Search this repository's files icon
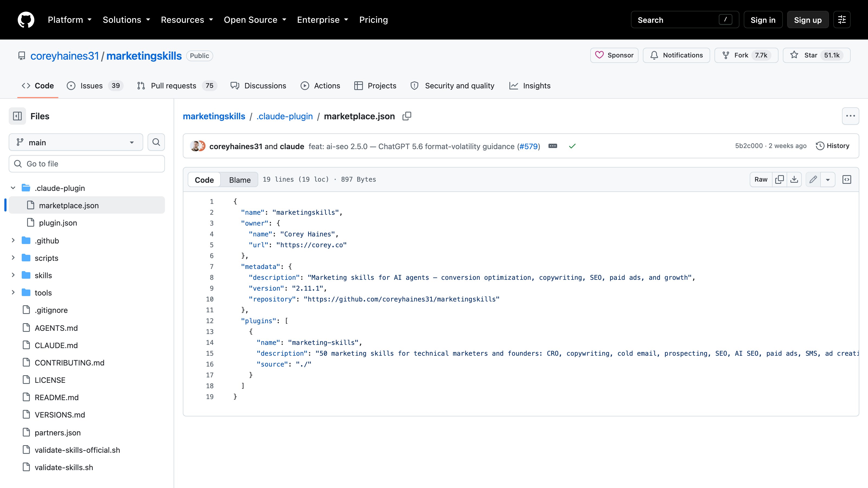868x488 pixels. click(x=156, y=142)
